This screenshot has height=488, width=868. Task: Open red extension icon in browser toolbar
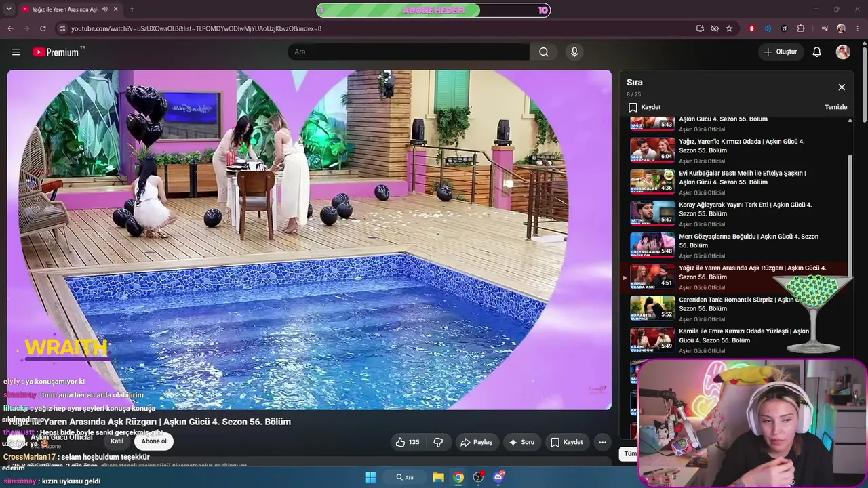[x=751, y=28]
